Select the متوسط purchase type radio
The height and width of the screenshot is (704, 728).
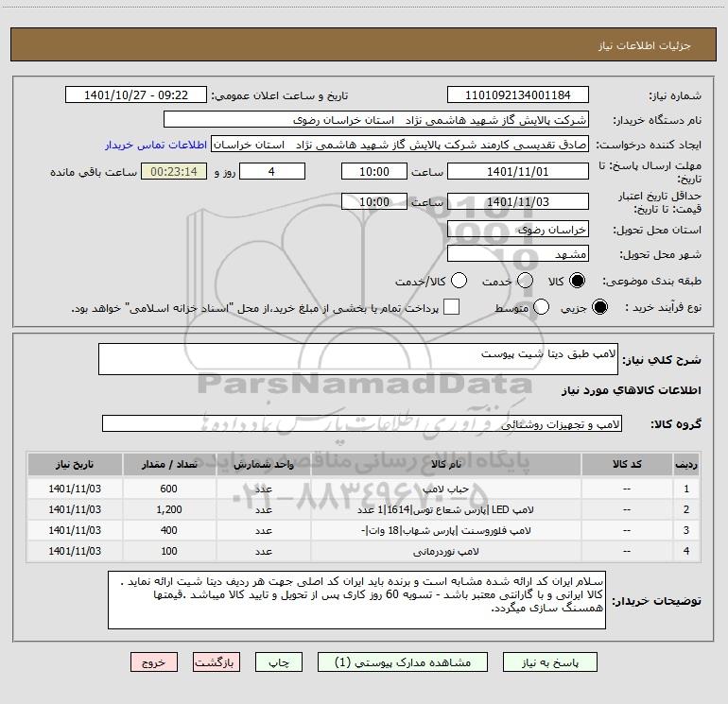(x=541, y=307)
